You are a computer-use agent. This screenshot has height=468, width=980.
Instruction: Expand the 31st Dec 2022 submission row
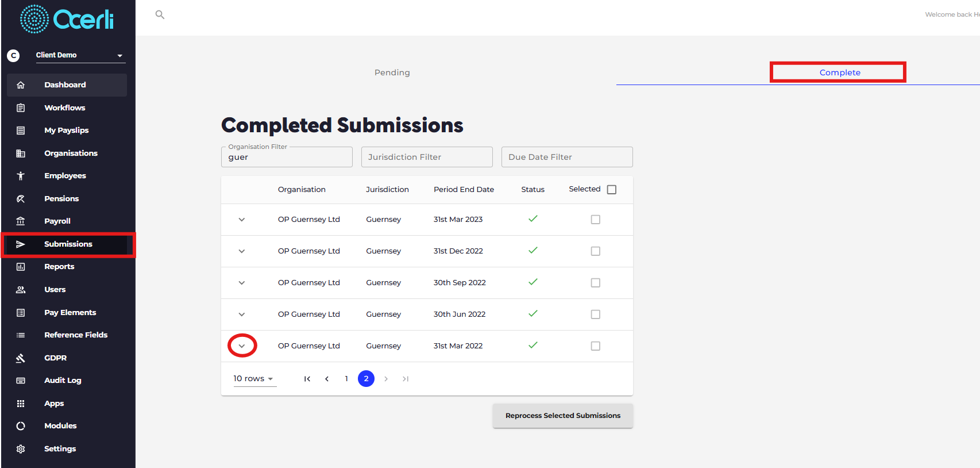pyautogui.click(x=242, y=251)
